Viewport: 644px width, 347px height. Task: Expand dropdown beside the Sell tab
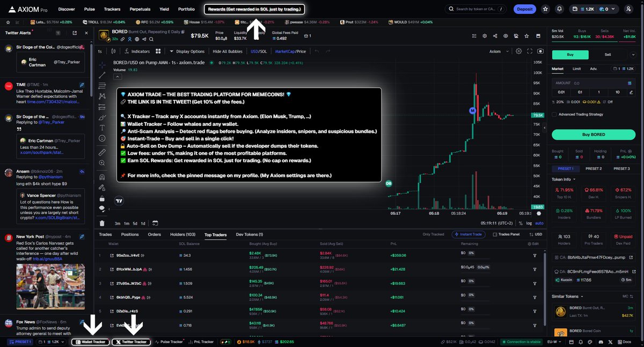634,54
